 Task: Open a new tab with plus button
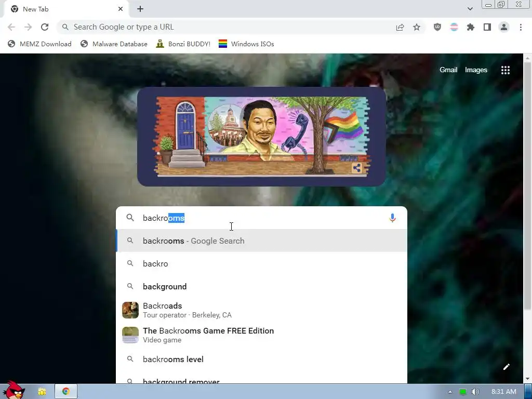pyautogui.click(x=140, y=9)
